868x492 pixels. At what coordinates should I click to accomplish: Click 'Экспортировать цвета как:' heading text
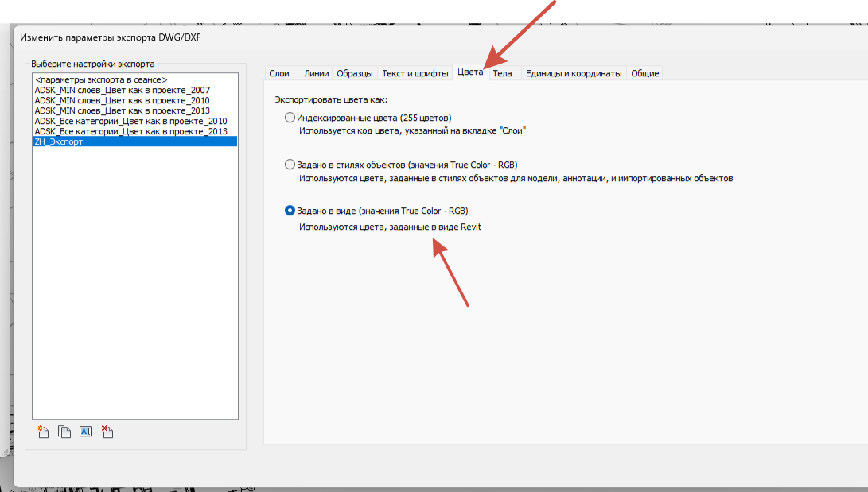(331, 99)
